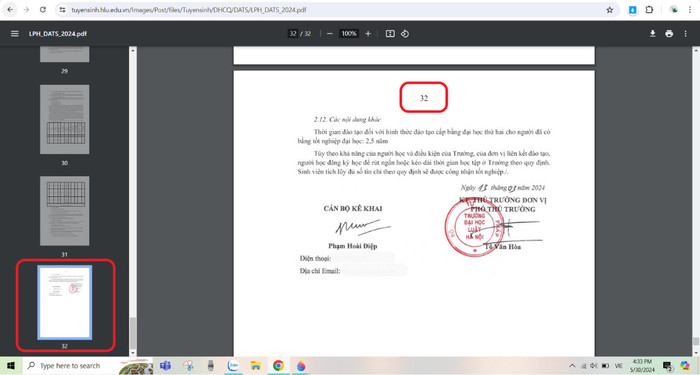The height and width of the screenshot is (375, 700).
Task: Reload the page in the browser
Action: (42, 10)
